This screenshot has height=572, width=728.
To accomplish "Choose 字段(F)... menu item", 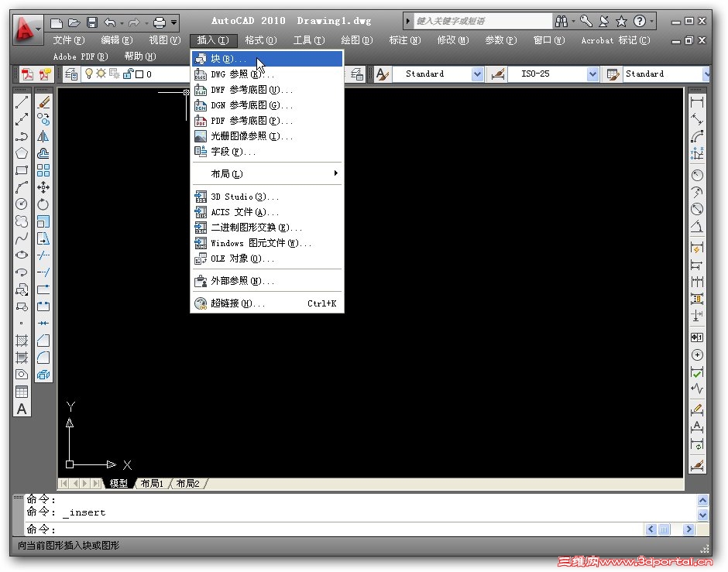I will [267, 151].
